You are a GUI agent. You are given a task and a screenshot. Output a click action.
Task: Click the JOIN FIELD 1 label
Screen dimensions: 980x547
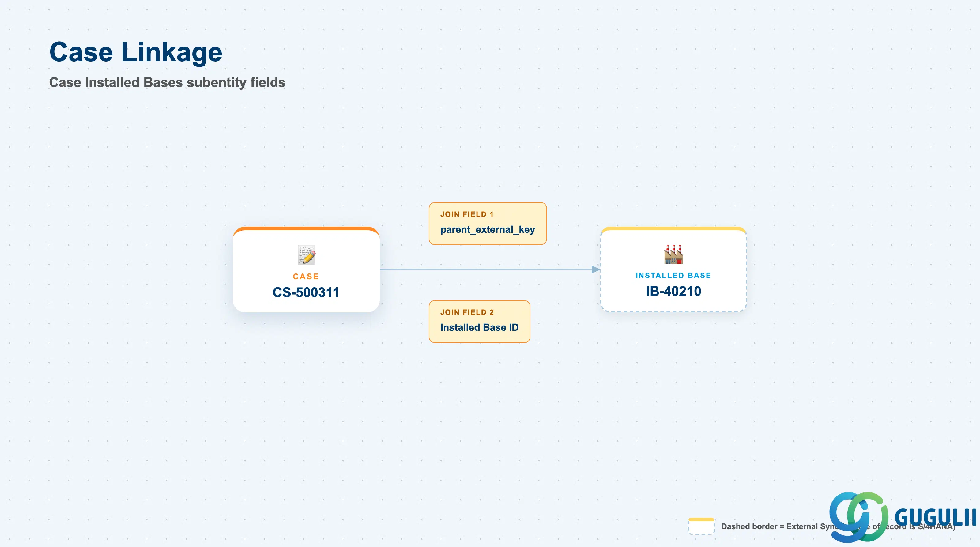coord(467,214)
